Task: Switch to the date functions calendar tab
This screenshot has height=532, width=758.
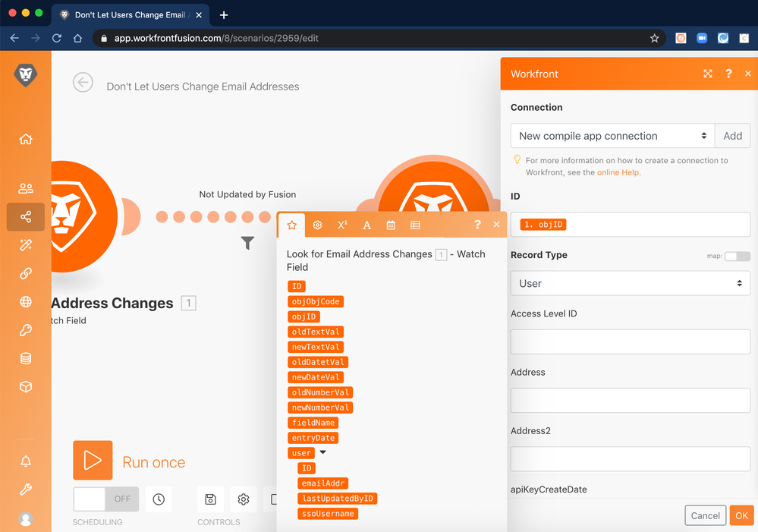Action: [391, 225]
